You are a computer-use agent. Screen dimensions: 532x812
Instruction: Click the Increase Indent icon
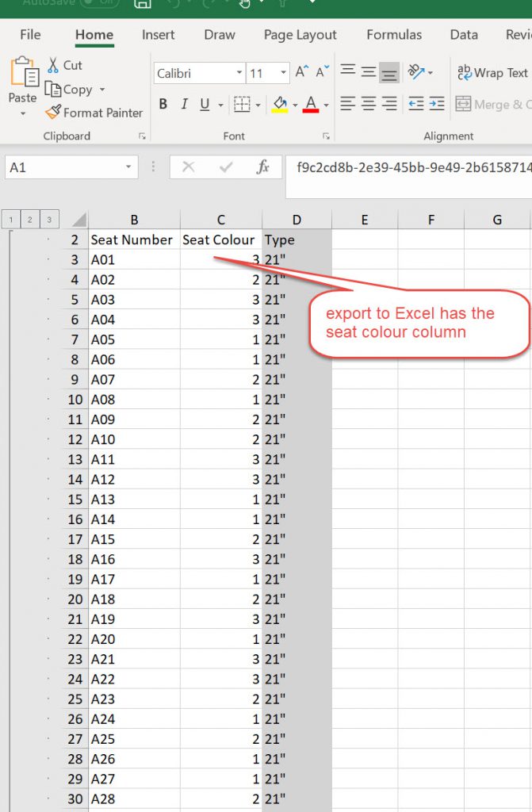pos(435,104)
